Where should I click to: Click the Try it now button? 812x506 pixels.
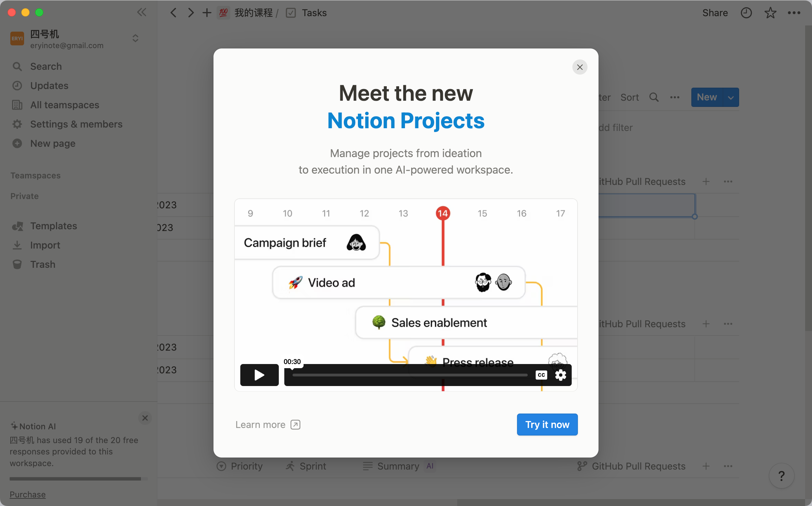547,425
